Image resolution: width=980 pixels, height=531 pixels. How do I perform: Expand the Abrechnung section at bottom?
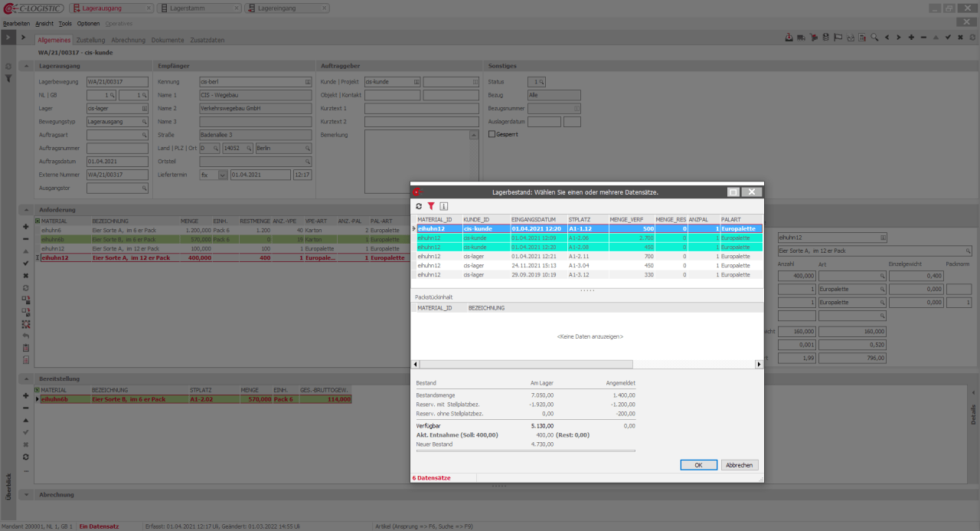(x=26, y=494)
